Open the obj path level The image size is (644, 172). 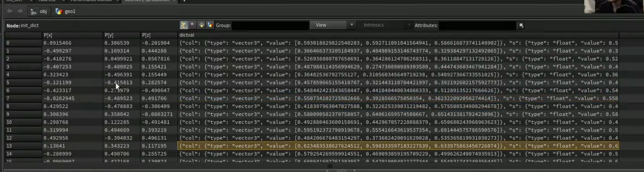point(39,11)
